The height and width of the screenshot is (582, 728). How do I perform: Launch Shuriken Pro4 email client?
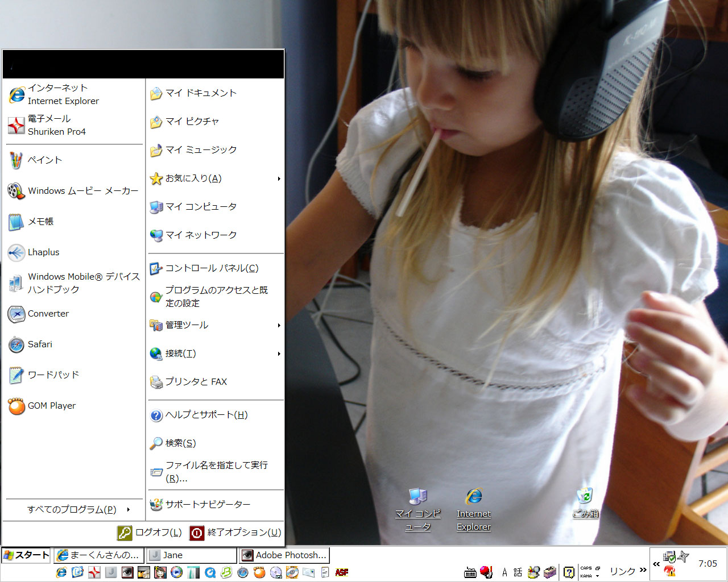point(74,125)
